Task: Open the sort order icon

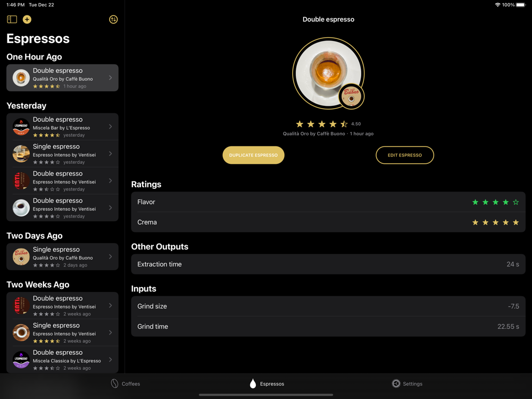Action: coord(113,19)
